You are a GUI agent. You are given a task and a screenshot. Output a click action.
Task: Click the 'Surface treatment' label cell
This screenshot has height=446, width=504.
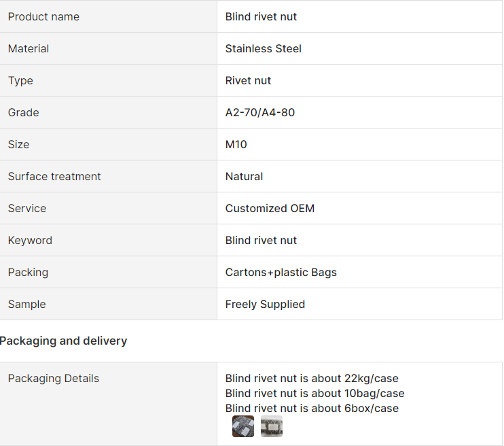pos(54,176)
